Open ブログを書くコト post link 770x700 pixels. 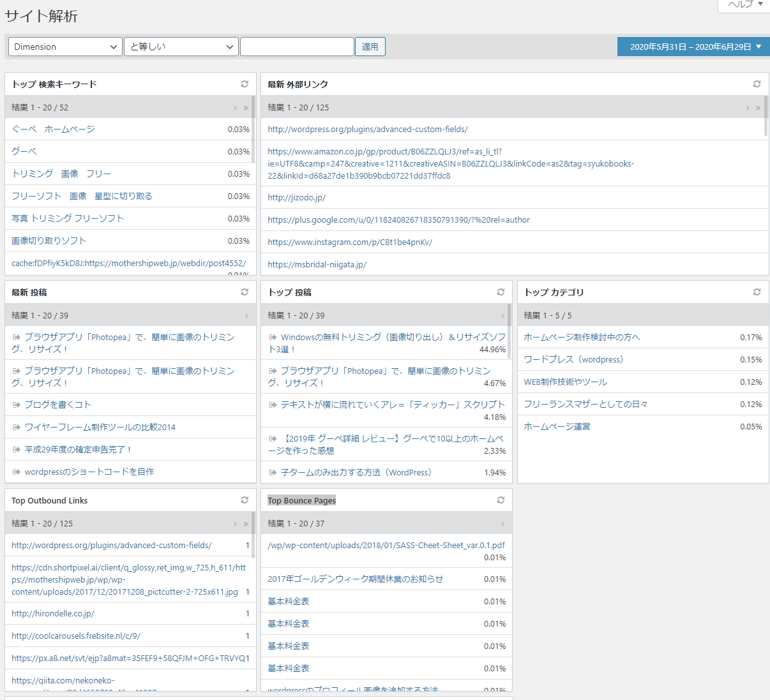click(x=57, y=405)
